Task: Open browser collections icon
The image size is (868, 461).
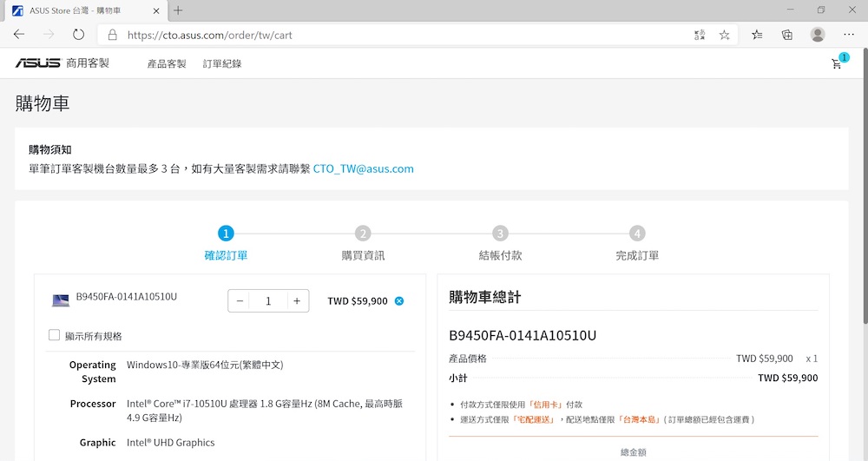Action: tap(787, 35)
